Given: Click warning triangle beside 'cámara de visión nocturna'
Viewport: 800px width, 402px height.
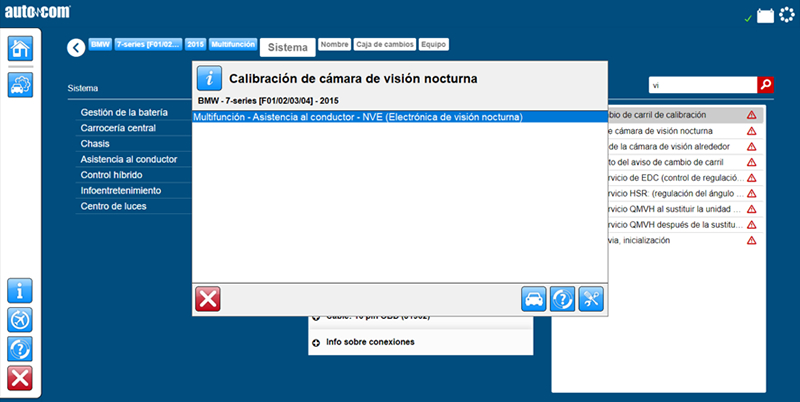Looking at the screenshot, I should pyautogui.click(x=752, y=131).
